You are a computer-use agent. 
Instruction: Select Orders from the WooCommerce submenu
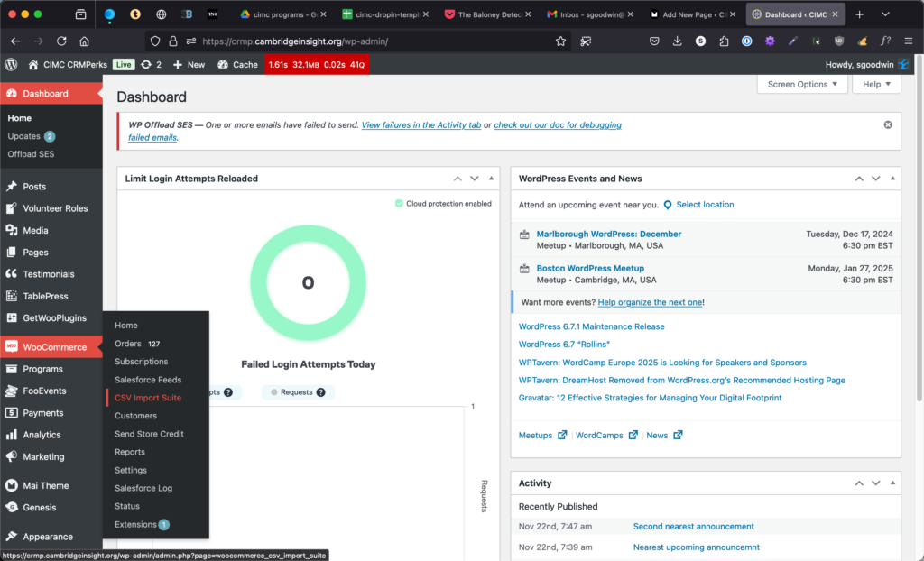pyautogui.click(x=128, y=344)
